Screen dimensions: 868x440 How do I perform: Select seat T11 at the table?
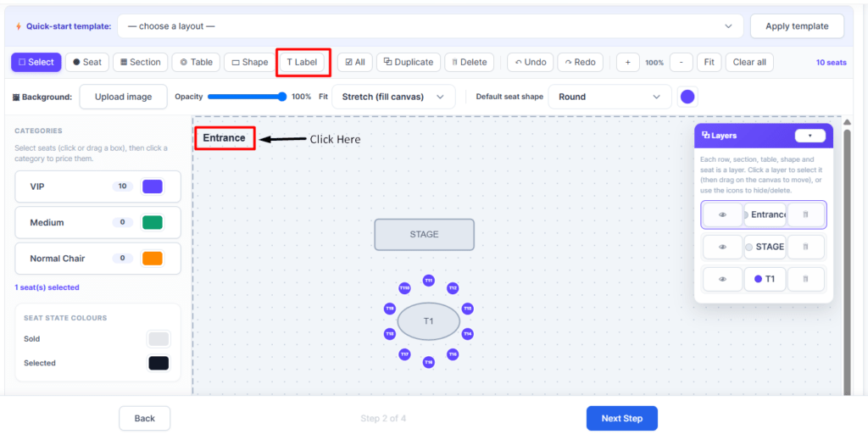(x=428, y=281)
